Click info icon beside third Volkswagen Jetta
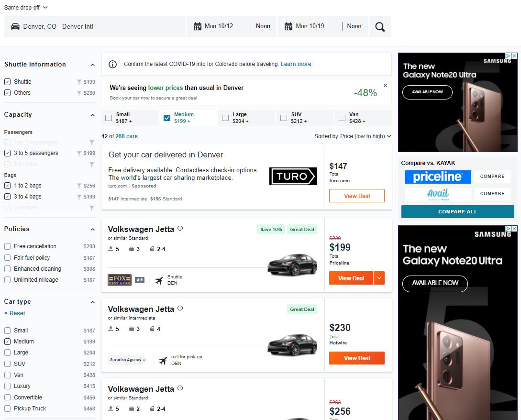The image size is (521, 420). 180,388
